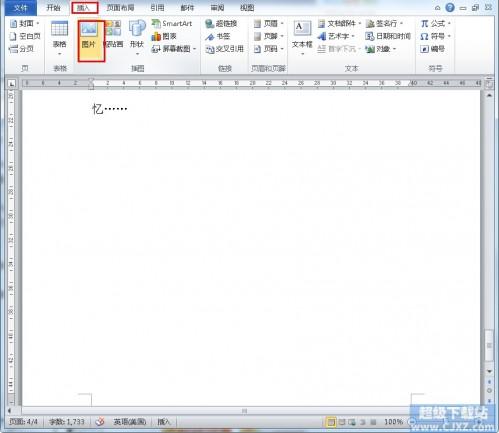
Task: Insert a Number (编号)
Action: [432, 49]
